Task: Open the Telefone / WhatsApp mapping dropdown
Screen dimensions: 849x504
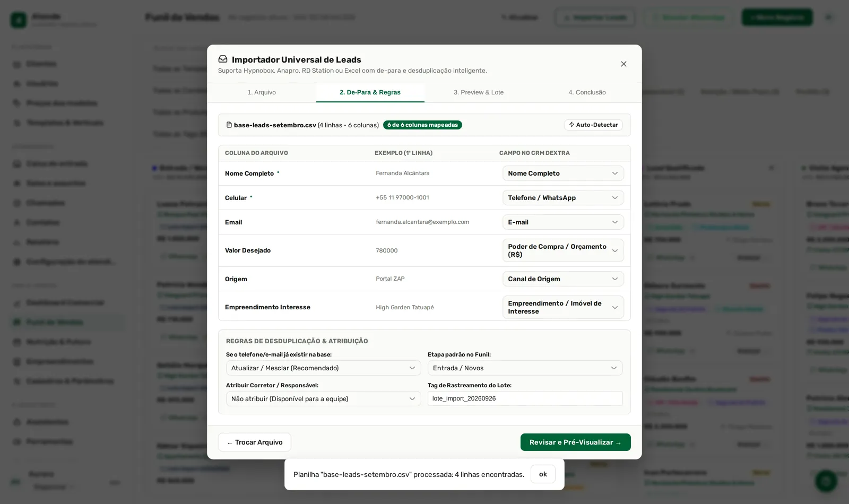Action: (563, 198)
